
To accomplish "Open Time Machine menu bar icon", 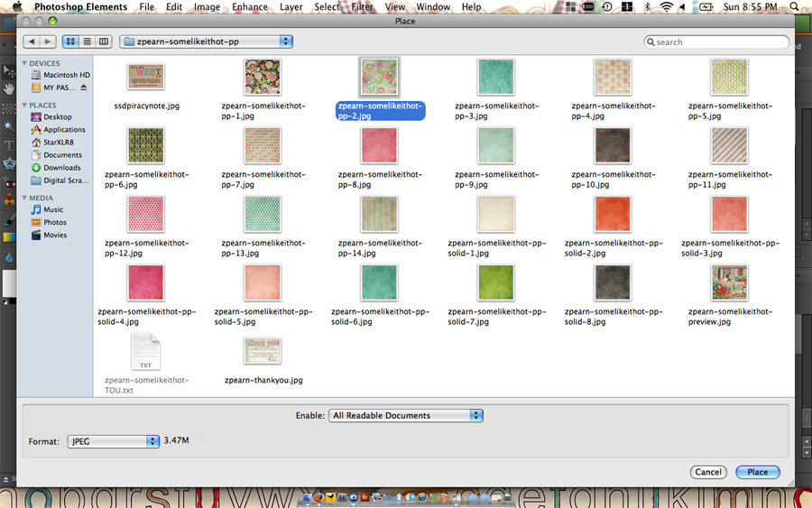I will [606, 7].
